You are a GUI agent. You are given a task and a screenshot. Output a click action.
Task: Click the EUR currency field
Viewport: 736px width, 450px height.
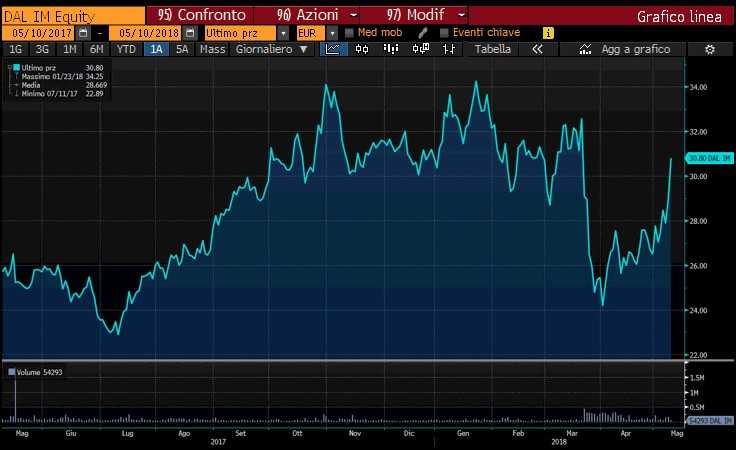[x=309, y=33]
